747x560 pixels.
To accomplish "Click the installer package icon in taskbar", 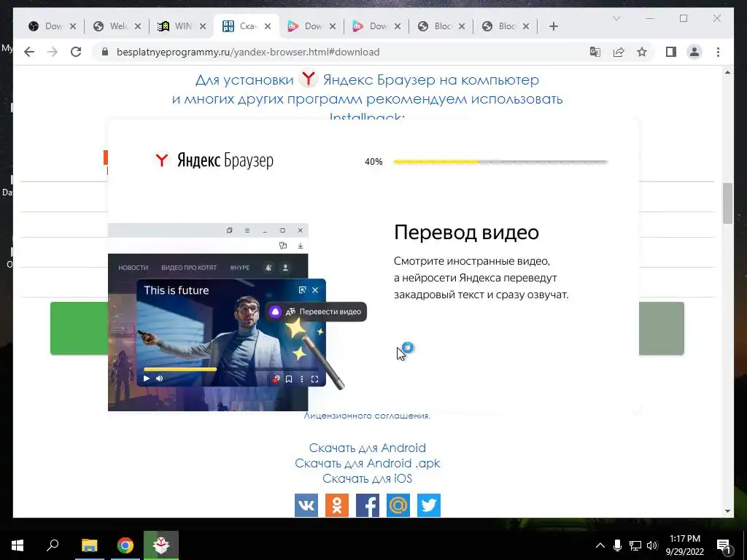I will pos(161,545).
